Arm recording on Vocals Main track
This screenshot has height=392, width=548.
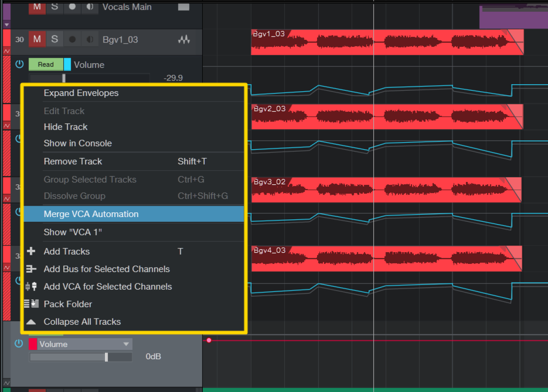click(x=72, y=7)
